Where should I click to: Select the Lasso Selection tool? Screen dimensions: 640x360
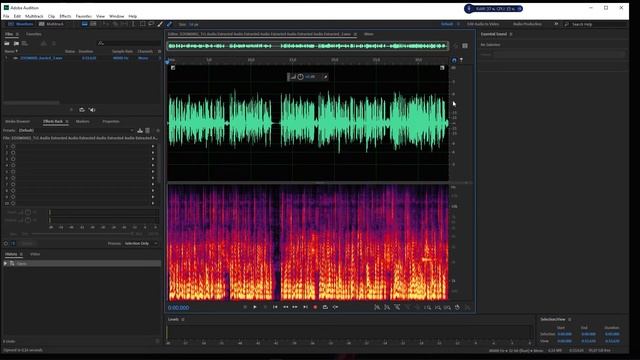[151, 24]
